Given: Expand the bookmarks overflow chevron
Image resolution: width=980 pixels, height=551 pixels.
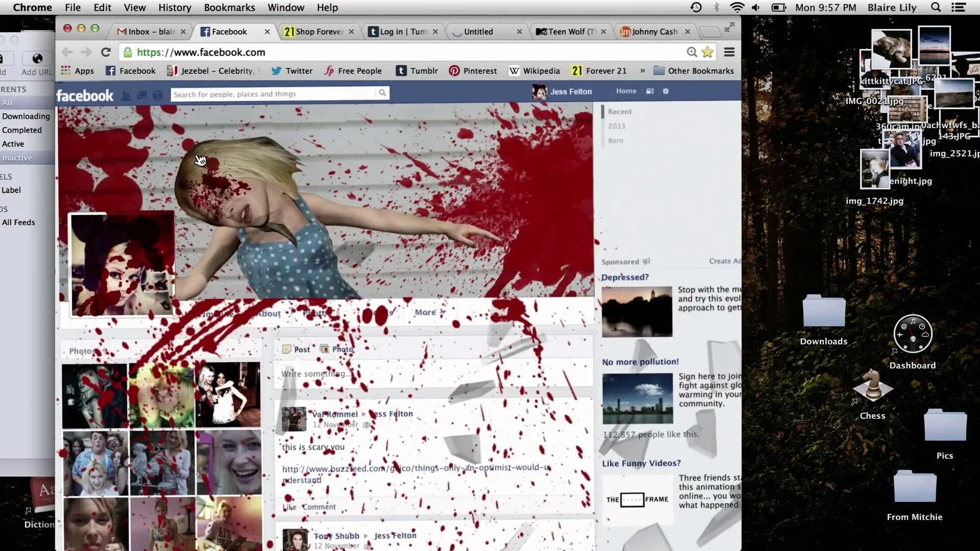Looking at the screenshot, I should [642, 71].
